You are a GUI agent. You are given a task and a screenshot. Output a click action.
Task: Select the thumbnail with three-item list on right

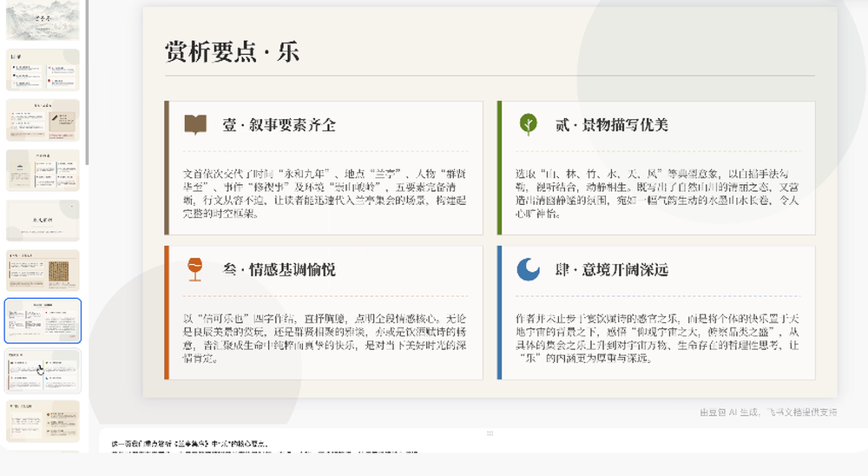coord(43,421)
